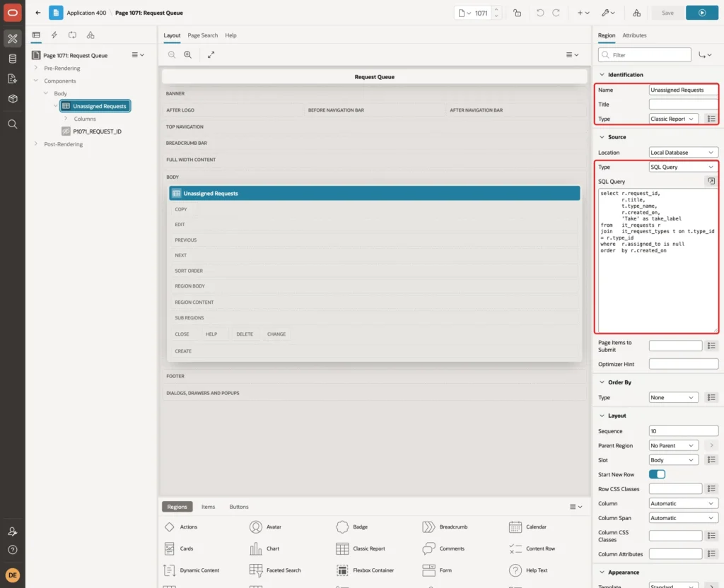
Task: Expand the Columns tree node
Action: [66, 119]
